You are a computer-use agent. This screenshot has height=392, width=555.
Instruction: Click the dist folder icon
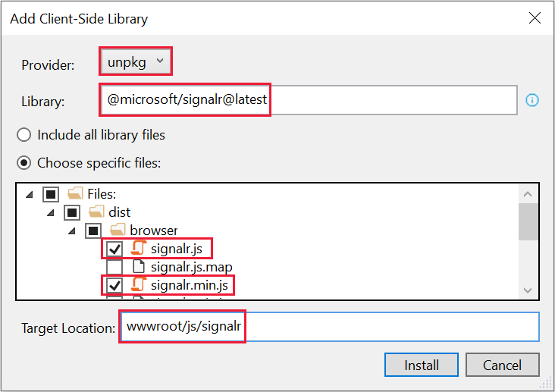[96, 212]
